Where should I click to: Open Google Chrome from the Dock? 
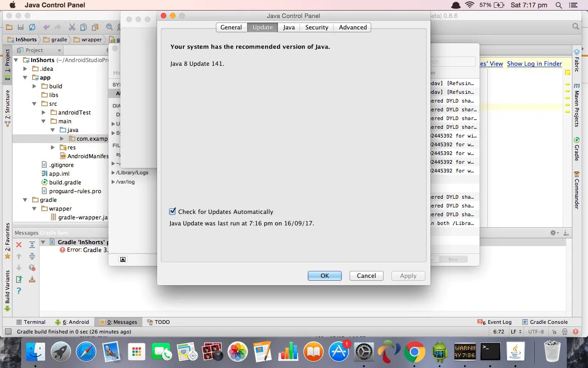414,353
